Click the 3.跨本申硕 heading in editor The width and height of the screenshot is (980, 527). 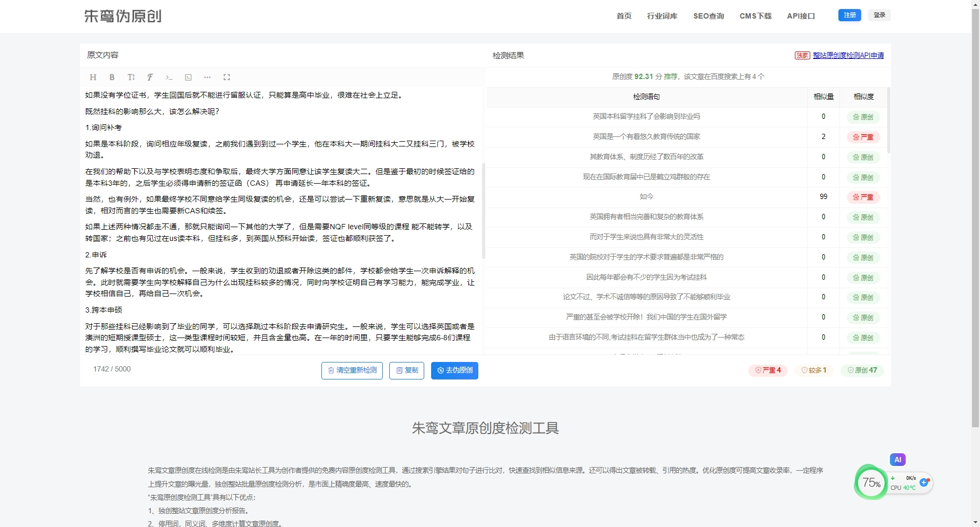click(103, 310)
